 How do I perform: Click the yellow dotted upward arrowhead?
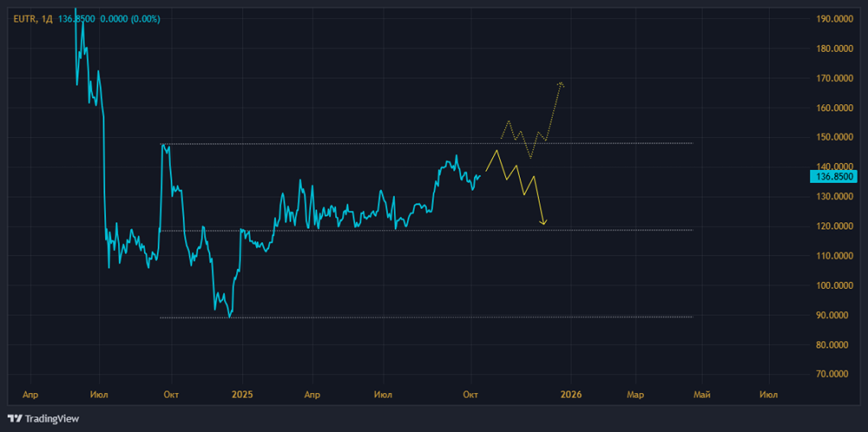pyautogui.click(x=561, y=84)
